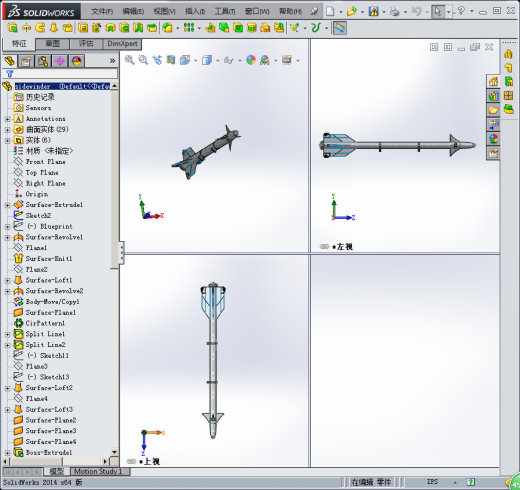Viewport: 520px width, 490px height.
Task: Open the Zoom to Fit view tool
Action: [x=130, y=60]
